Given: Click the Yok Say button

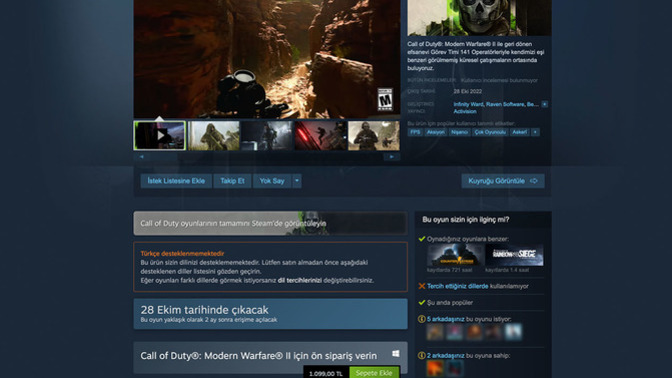Looking at the screenshot, I should tap(272, 181).
